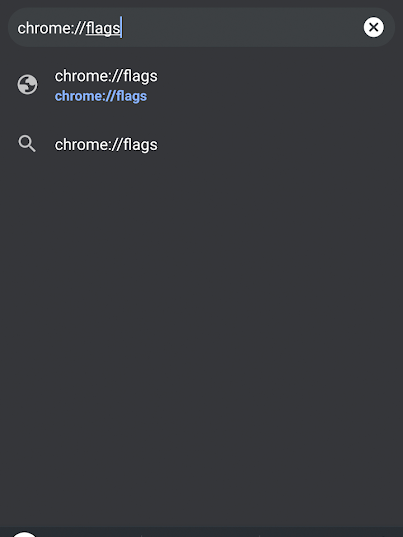Dismiss suggestions by tapping empty dark area
Screen dimensions: 403x537
pyautogui.click(x=201, y=325)
